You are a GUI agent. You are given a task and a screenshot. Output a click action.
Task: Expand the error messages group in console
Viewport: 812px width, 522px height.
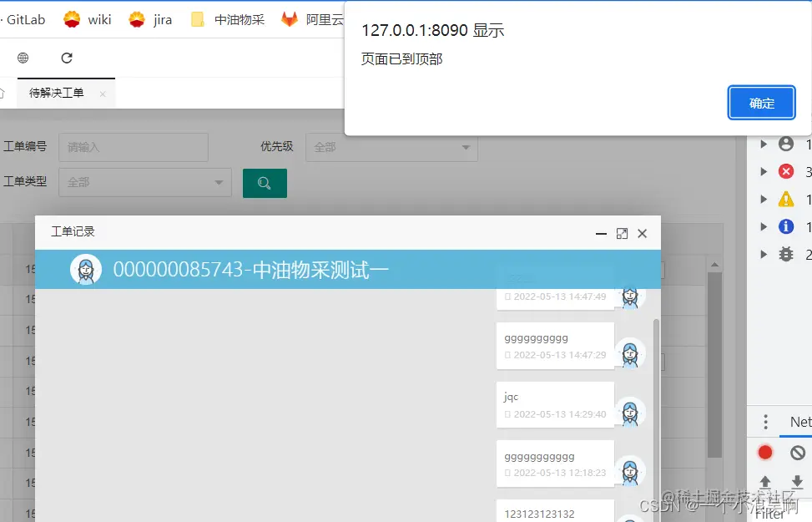(x=764, y=171)
